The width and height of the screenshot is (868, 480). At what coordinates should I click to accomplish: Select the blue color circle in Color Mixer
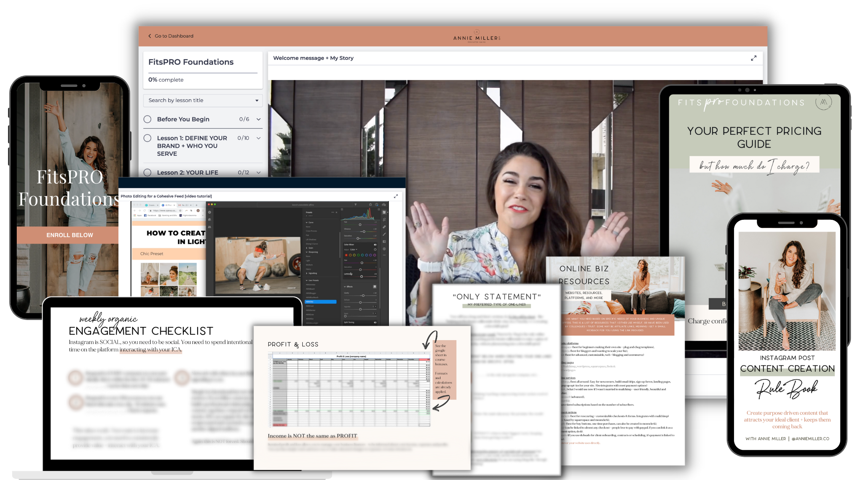point(366,255)
